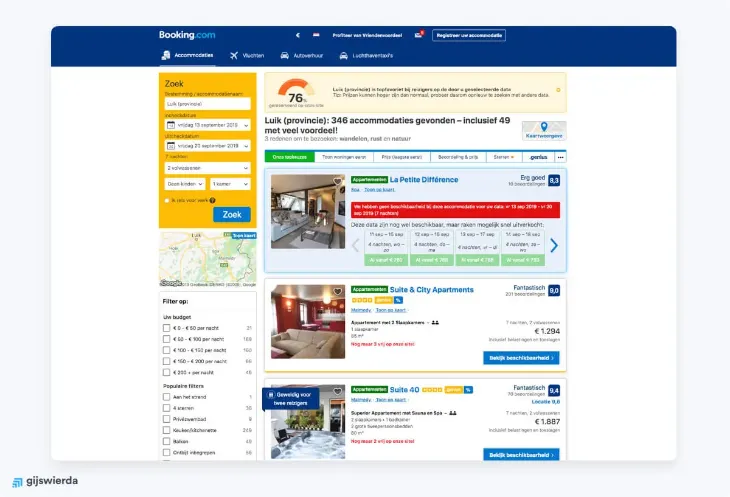This screenshot has height=497, width=730.
Task: Click Registreer uw accommodatie button
Action: 469,35
